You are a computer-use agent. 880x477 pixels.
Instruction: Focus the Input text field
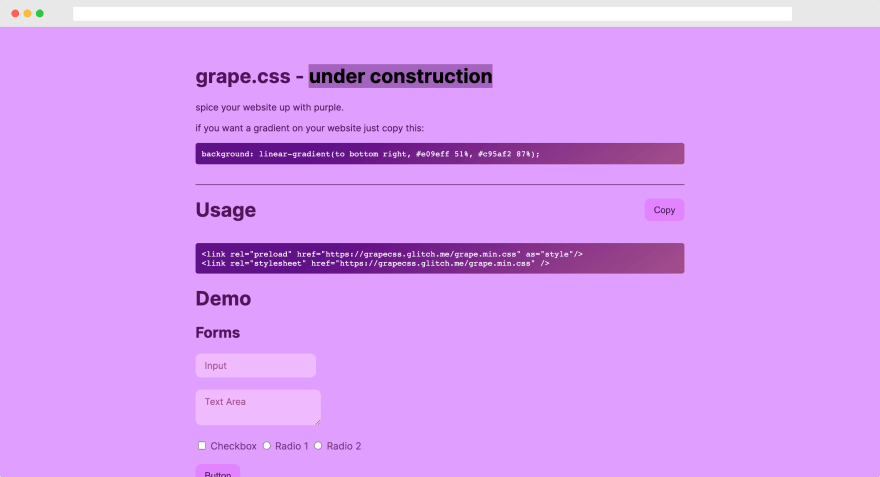pyautogui.click(x=255, y=365)
